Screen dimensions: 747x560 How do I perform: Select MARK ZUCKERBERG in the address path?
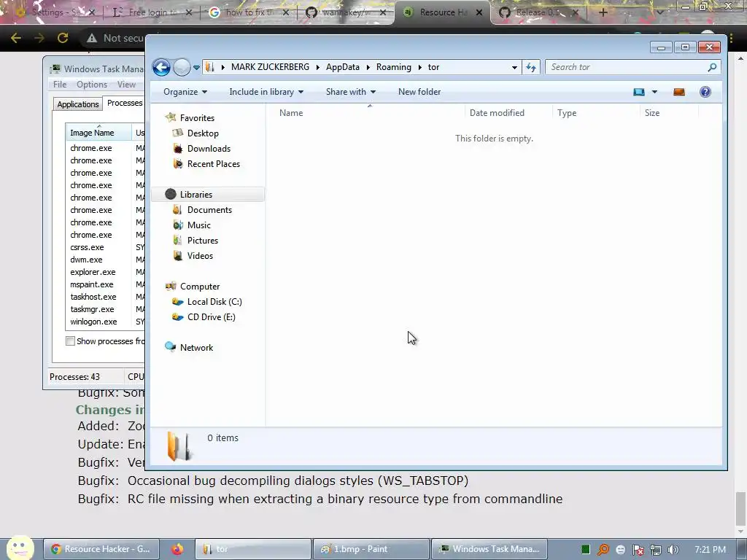(x=270, y=67)
